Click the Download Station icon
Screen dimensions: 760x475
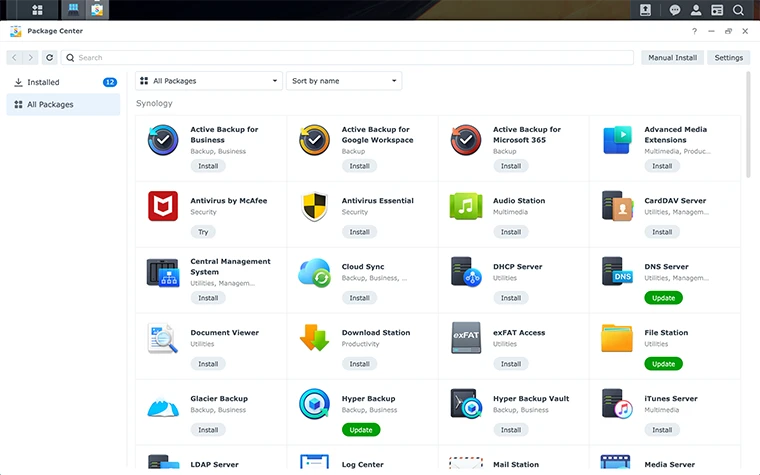(314, 338)
